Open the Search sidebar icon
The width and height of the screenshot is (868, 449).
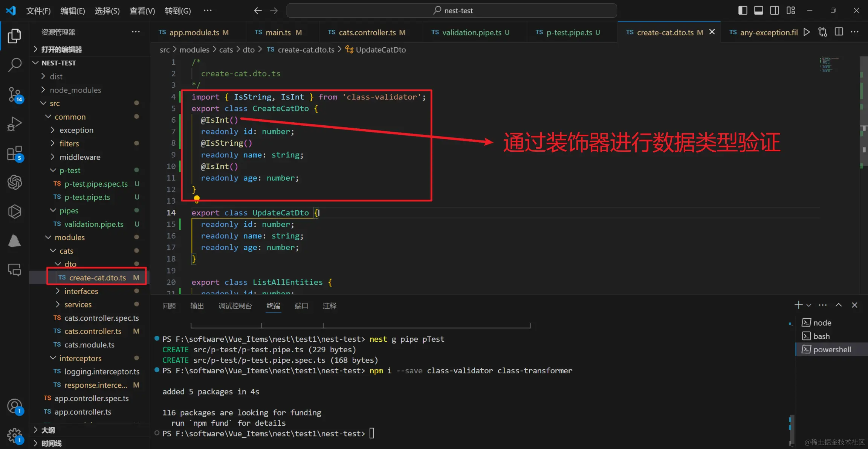(x=15, y=65)
